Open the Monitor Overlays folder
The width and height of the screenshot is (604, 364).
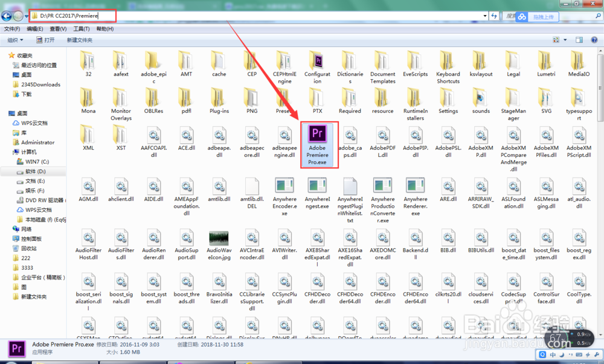(121, 105)
